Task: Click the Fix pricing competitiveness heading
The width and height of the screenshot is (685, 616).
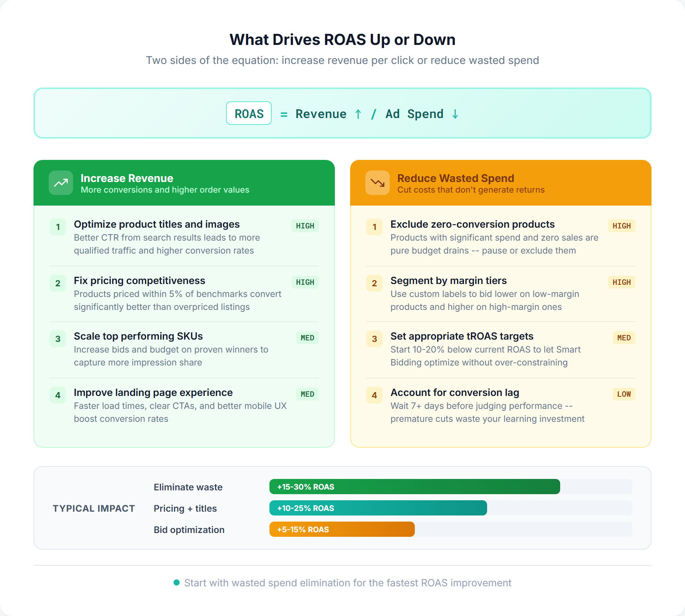Action: 139,281
